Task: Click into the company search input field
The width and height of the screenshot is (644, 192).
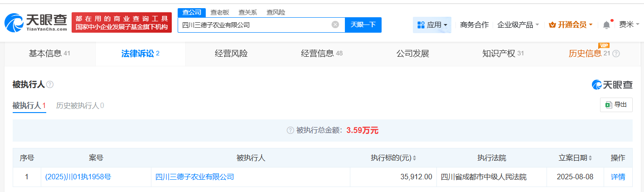Action: [254, 25]
